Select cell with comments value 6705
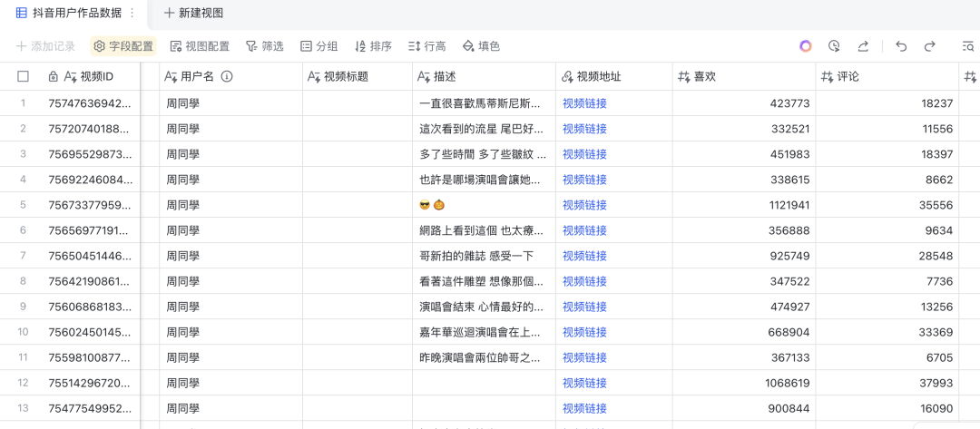The height and width of the screenshot is (429, 980). [x=887, y=358]
